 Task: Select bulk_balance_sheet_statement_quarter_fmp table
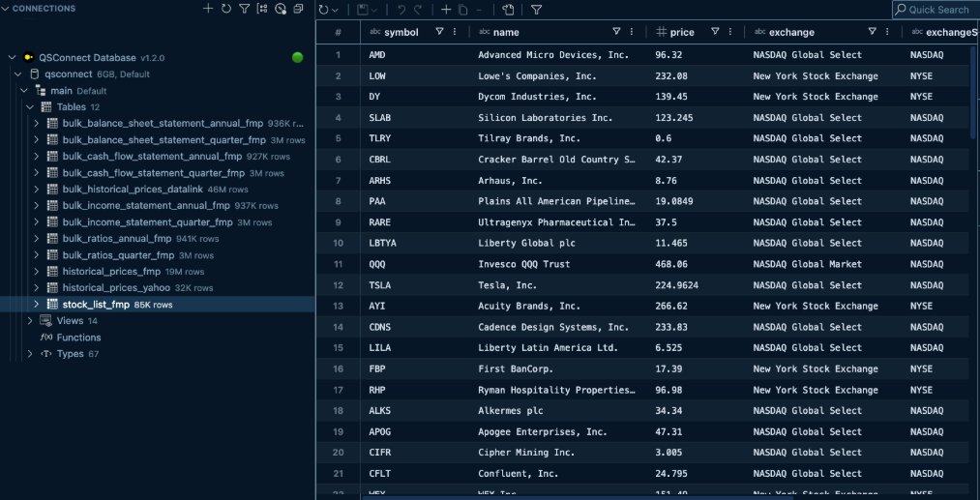(x=163, y=140)
